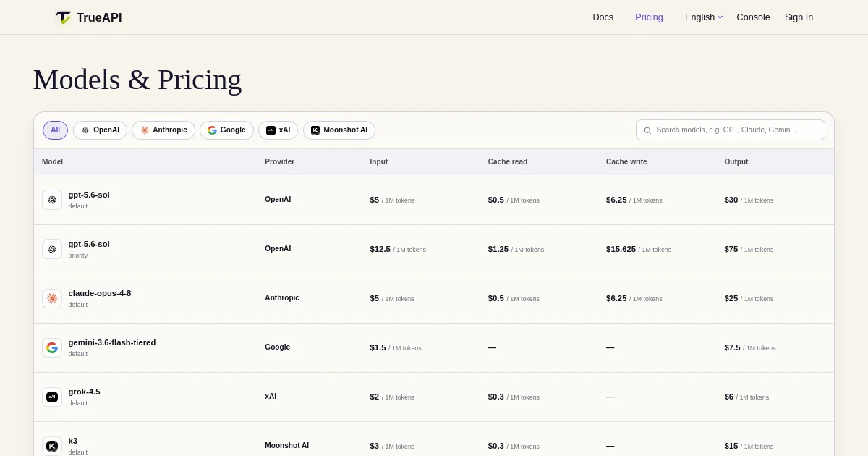Click the TrueAPI brand name
The width and height of the screenshot is (868, 456).
click(99, 17)
